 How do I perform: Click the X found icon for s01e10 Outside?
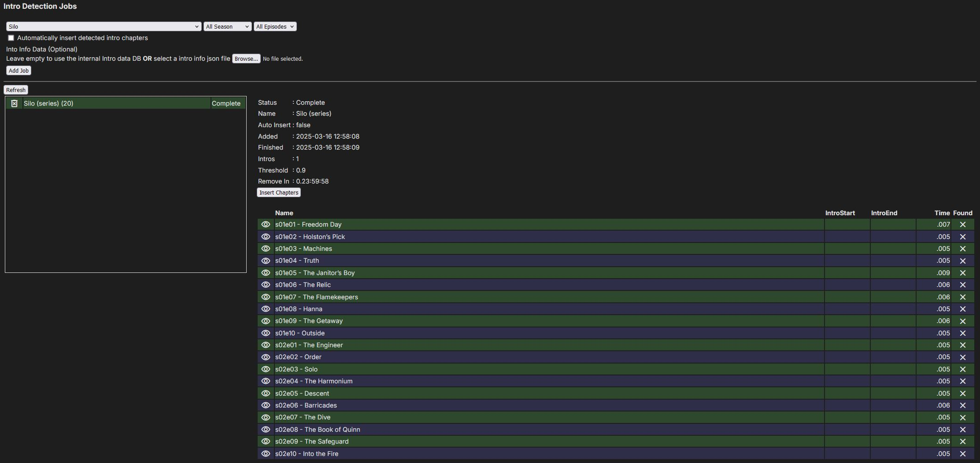tap(962, 333)
